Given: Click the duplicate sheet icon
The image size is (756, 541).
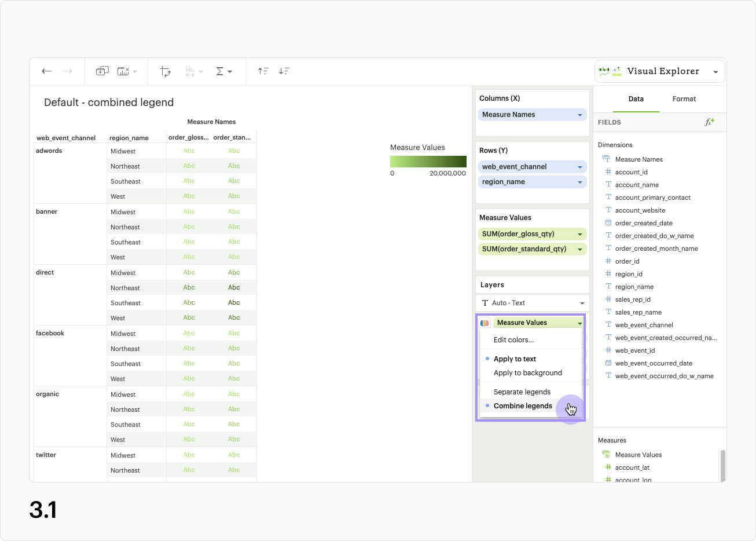Looking at the screenshot, I should click(x=102, y=71).
